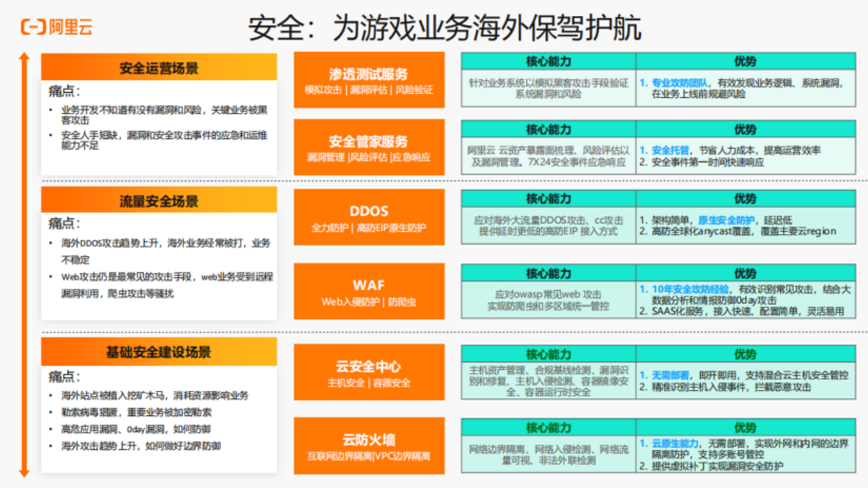The image size is (868, 488).
Task: Open the 云安全中心 service box
Action: [369, 372]
